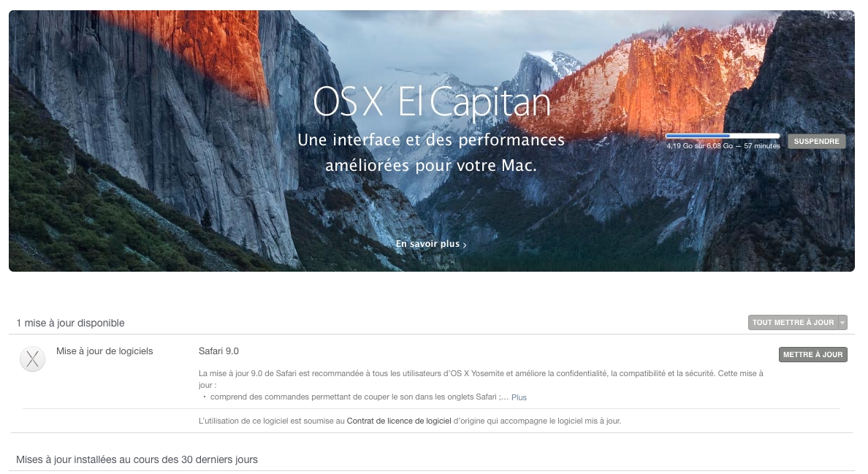
Task: Click the OS X El Capitan banner title
Action: click(432, 102)
